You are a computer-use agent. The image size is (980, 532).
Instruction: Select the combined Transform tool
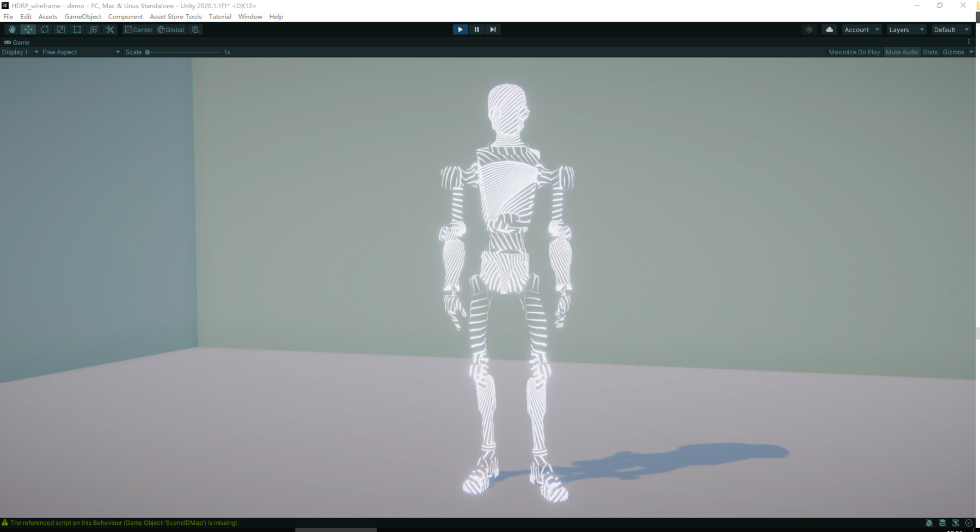point(93,29)
